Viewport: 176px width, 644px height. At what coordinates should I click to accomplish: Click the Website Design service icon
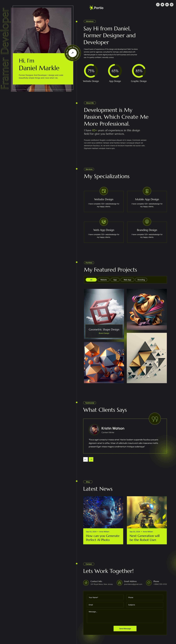click(x=104, y=191)
